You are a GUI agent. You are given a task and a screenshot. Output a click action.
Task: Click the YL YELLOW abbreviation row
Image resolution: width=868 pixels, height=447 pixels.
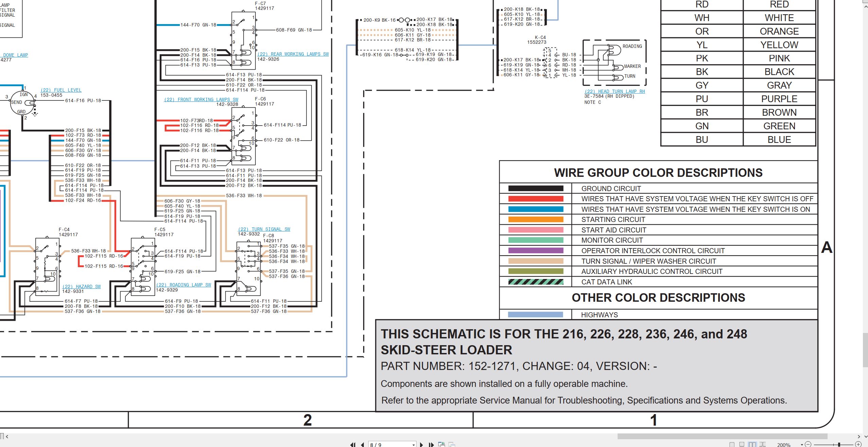[738, 45]
